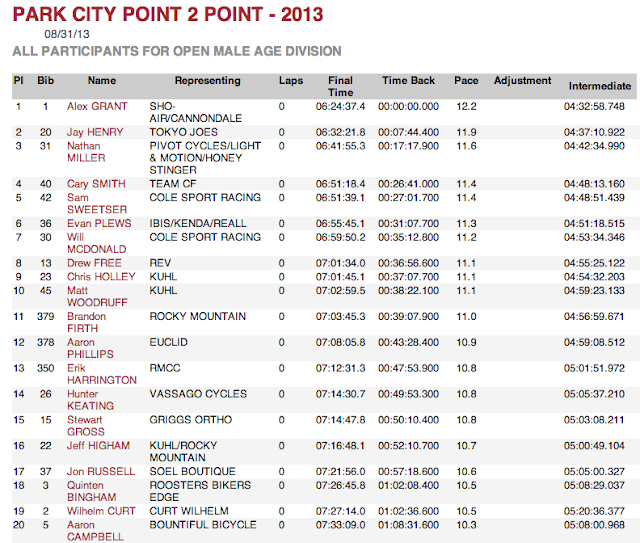The height and width of the screenshot is (543, 640).
Task: Open the Chris HOLLEY link
Action: pos(101,277)
